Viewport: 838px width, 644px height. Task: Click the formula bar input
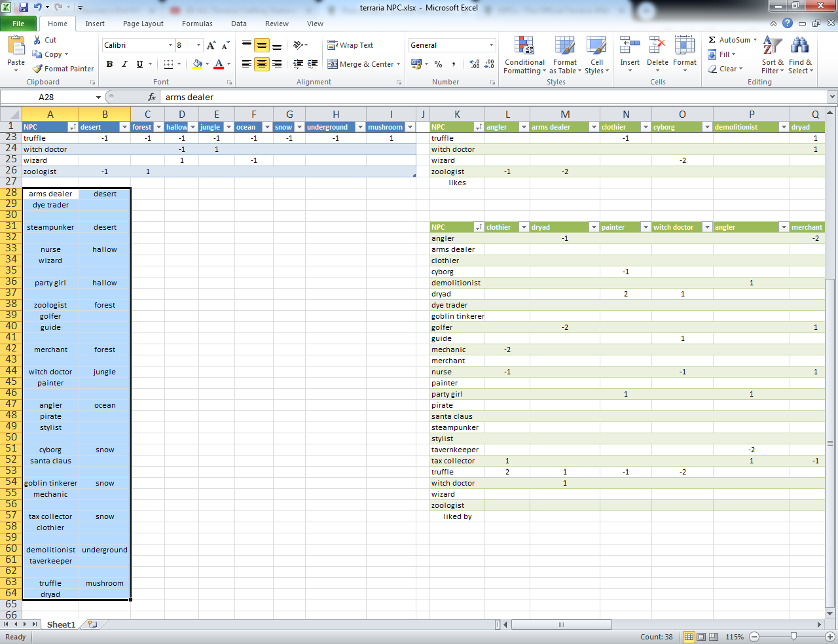click(494, 97)
